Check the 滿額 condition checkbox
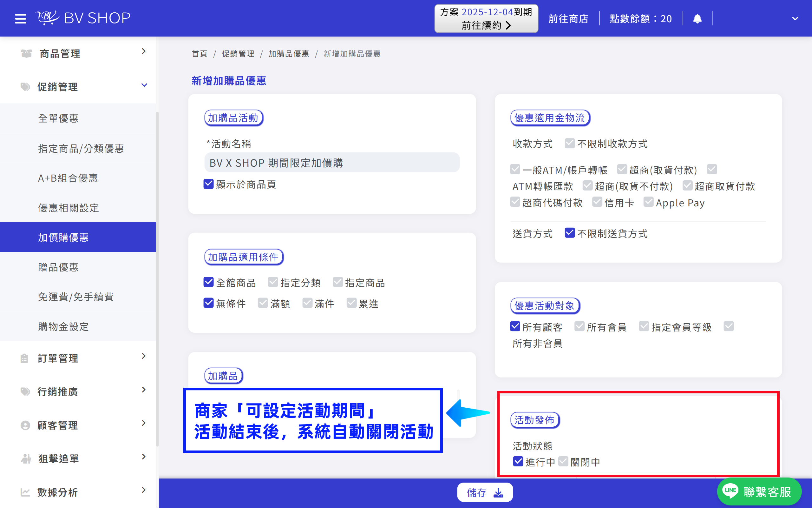The image size is (812, 508). [263, 303]
